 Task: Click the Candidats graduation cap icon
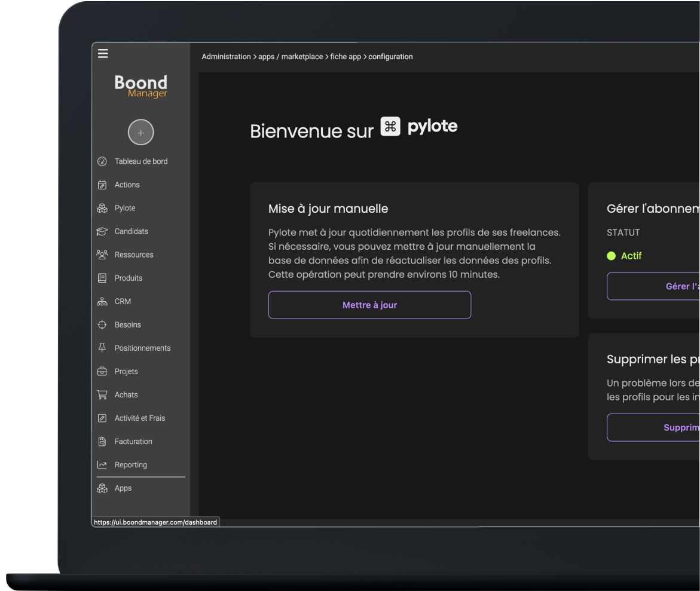click(102, 231)
